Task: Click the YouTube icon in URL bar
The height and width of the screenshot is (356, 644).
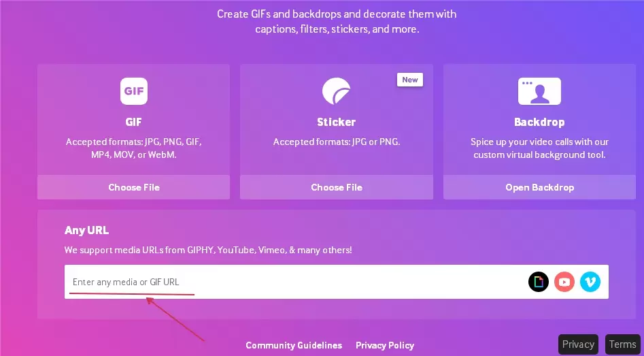Action: coord(564,282)
